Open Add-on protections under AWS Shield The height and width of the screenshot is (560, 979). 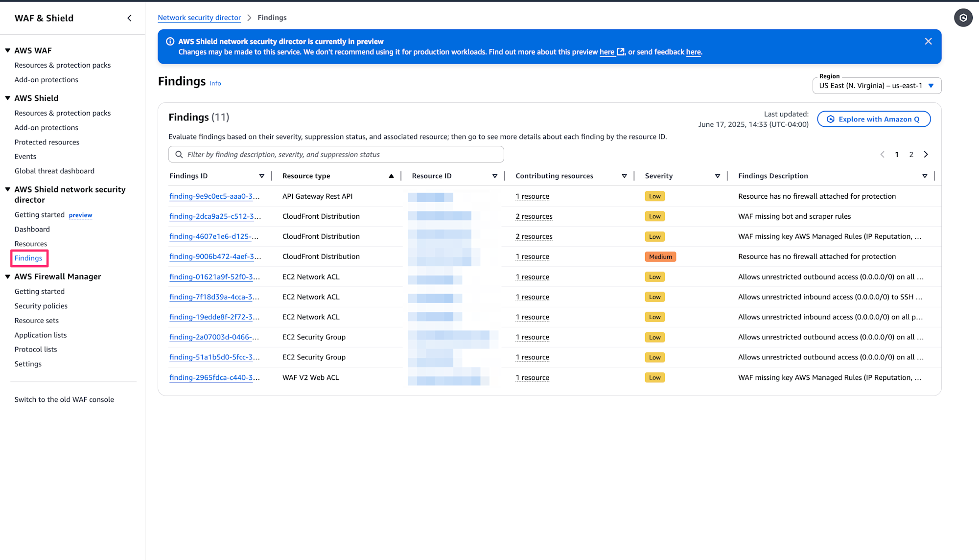coord(47,128)
